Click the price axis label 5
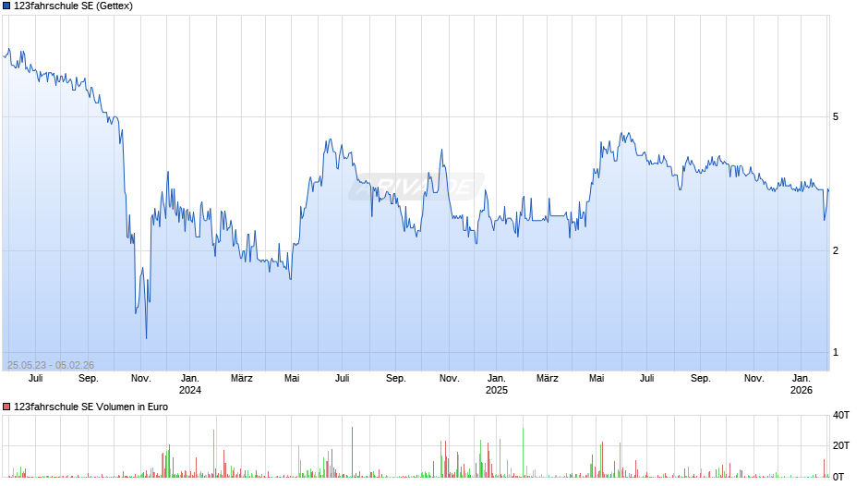Screen dimensions: 868x486 [836, 117]
